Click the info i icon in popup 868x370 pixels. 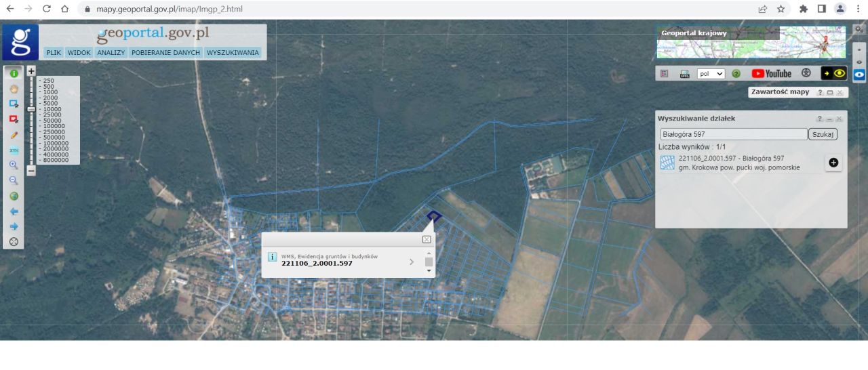point(272,257)
